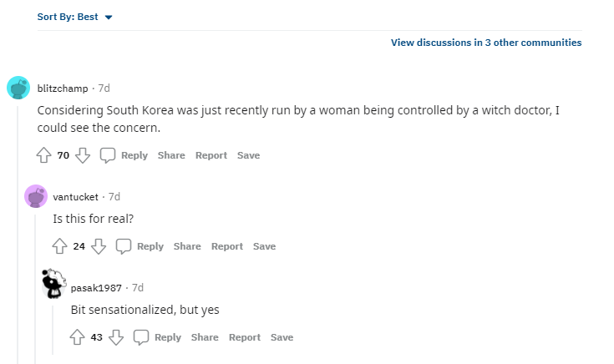
Task: Click vantucket's purple avatar
Action: pos(36,196)
